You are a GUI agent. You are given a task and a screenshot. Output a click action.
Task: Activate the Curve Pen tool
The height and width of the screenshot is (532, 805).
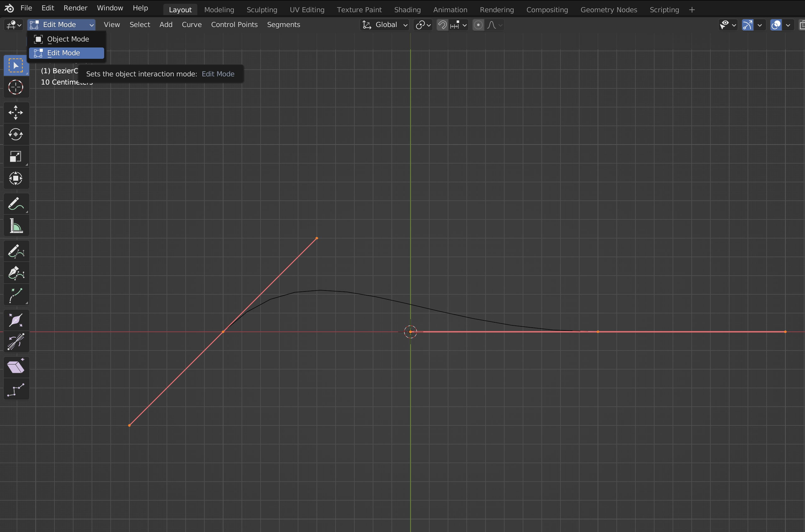[x=16, y=273]
